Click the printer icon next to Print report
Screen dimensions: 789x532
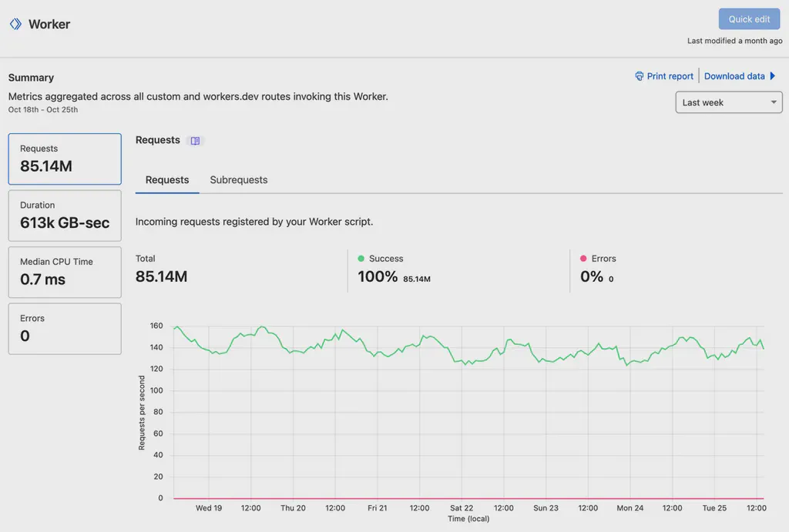click(x=639, y=75)
